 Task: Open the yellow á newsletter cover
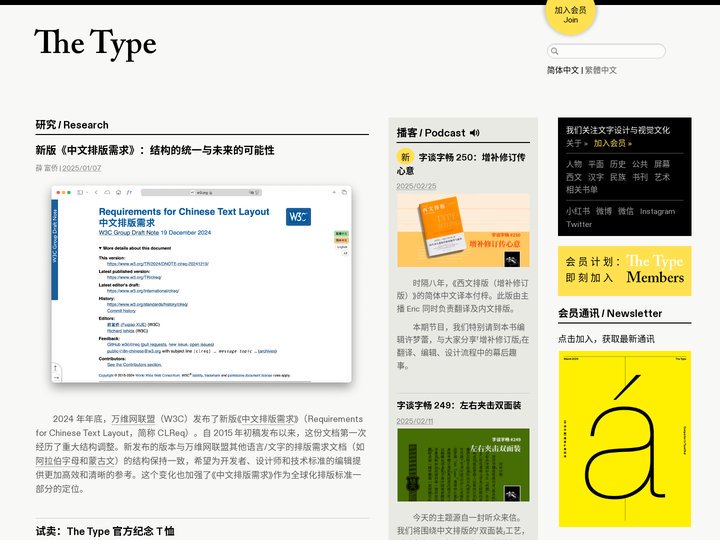625,439
